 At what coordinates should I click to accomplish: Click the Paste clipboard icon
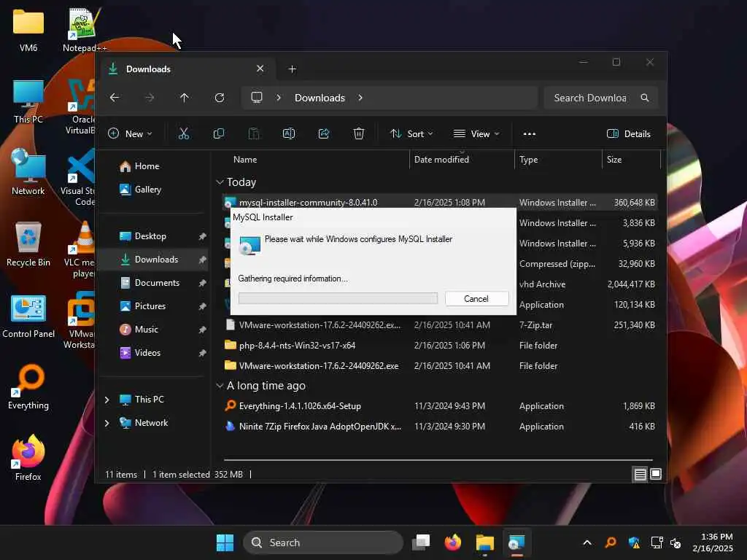(x=254, y=134)
